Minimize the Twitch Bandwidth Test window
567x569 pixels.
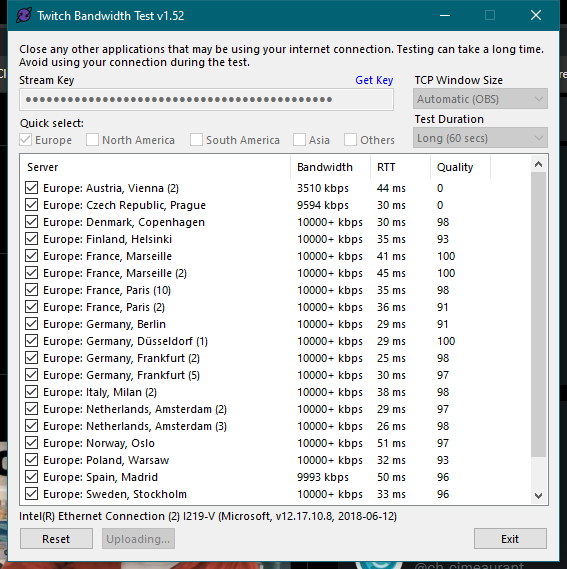pos(445,15)
